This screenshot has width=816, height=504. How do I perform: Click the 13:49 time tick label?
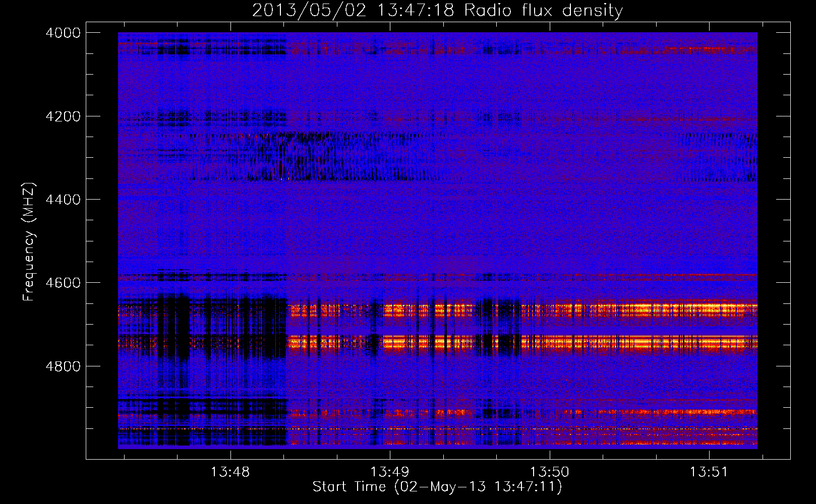389,472
